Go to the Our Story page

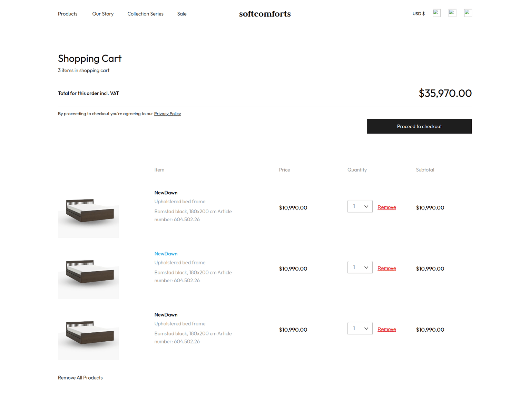point(103,14)
